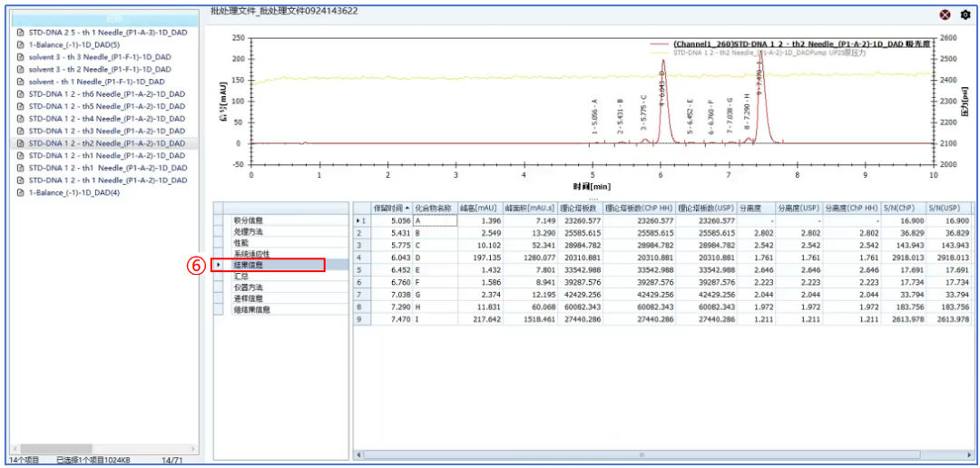980x468 pixels.
Task: Select the 仪器方法 entry
Action: click(249, 288)
